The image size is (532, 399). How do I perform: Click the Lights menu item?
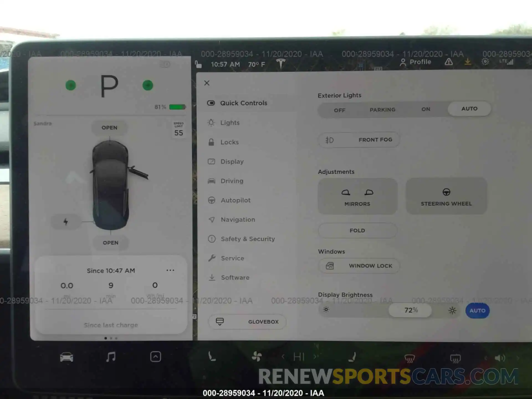(230, 122)
